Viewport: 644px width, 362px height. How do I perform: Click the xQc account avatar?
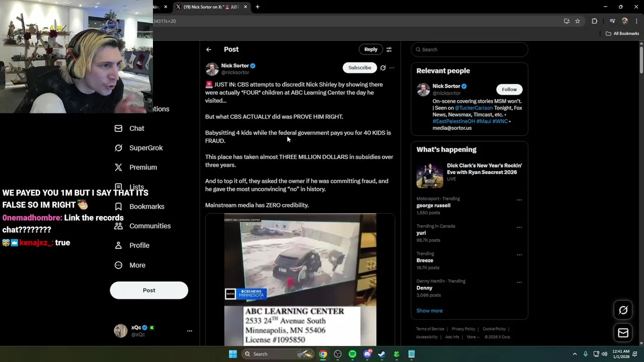pos(121,331)
